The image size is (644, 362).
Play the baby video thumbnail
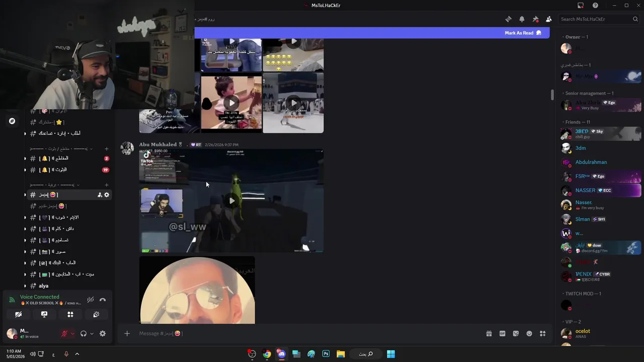click(231, 103)
